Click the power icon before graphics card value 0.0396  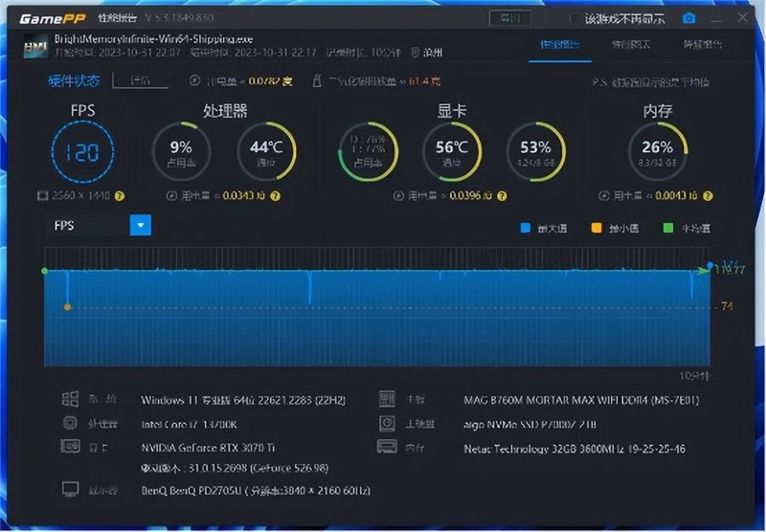coord(398,196)
